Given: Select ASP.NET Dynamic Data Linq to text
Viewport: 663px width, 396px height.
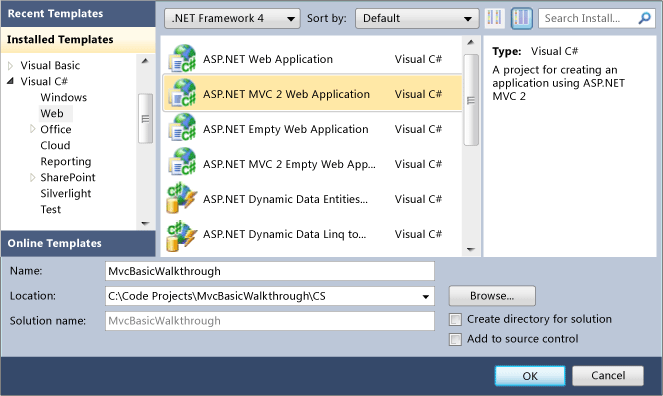Looking at the screenshot, I should (x=285, y=234).
